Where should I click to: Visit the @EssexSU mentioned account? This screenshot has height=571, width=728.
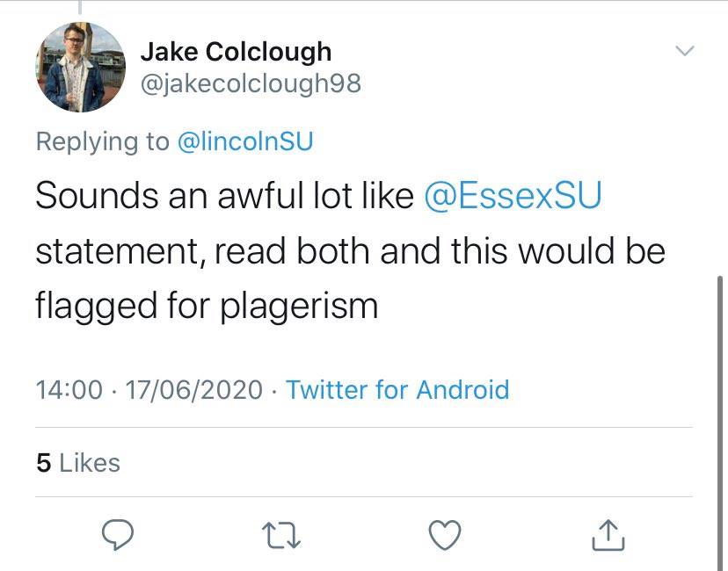(x=513, y=195)
